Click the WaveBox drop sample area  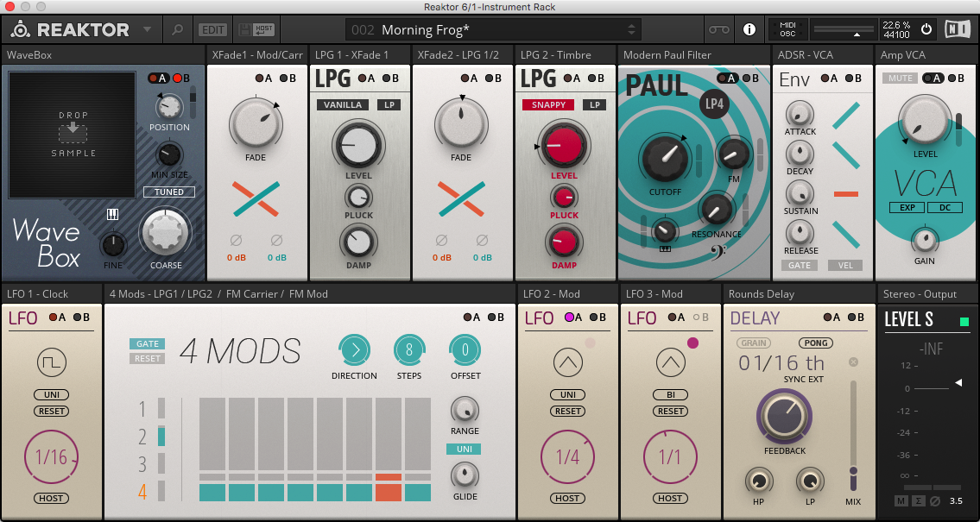[73, 135]
